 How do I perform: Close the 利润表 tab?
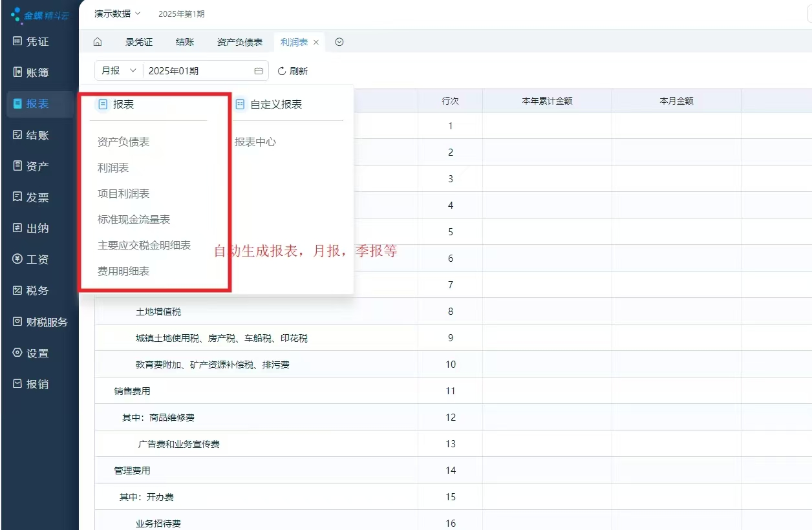tap(316, 42)
